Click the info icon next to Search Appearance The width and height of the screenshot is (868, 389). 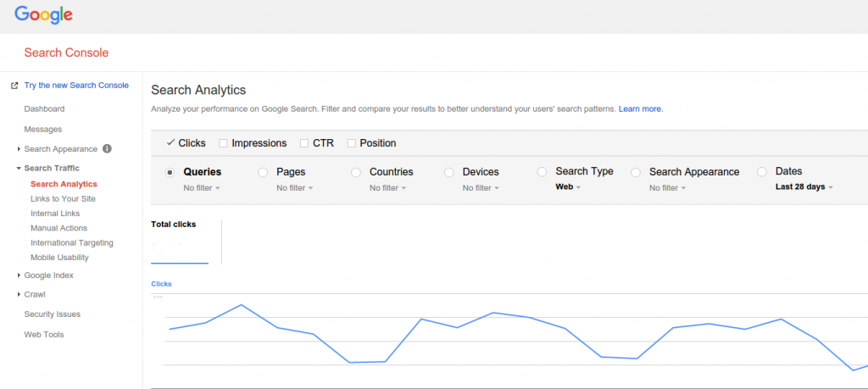[x=108, y=149]
